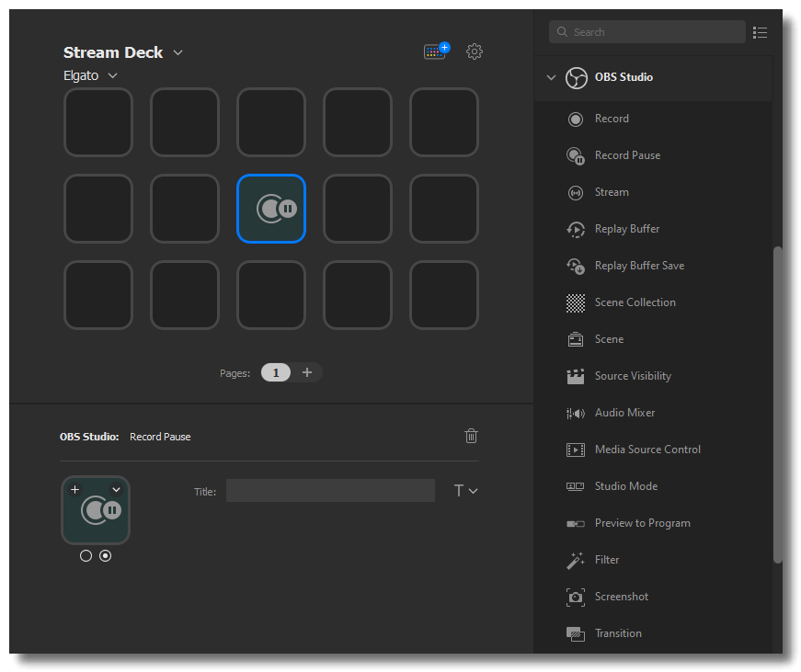
Task: Open the title font options dropdown
Action: coord(465,491)
